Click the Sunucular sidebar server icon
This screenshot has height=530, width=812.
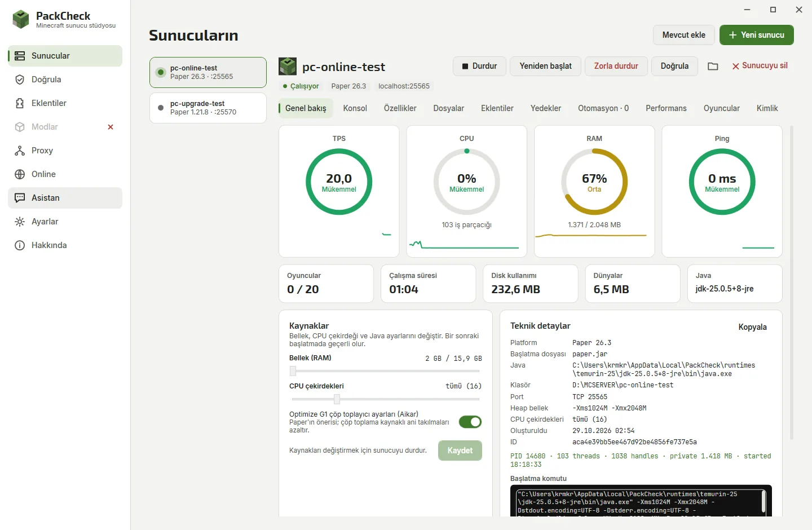click(x=20, y=56)
